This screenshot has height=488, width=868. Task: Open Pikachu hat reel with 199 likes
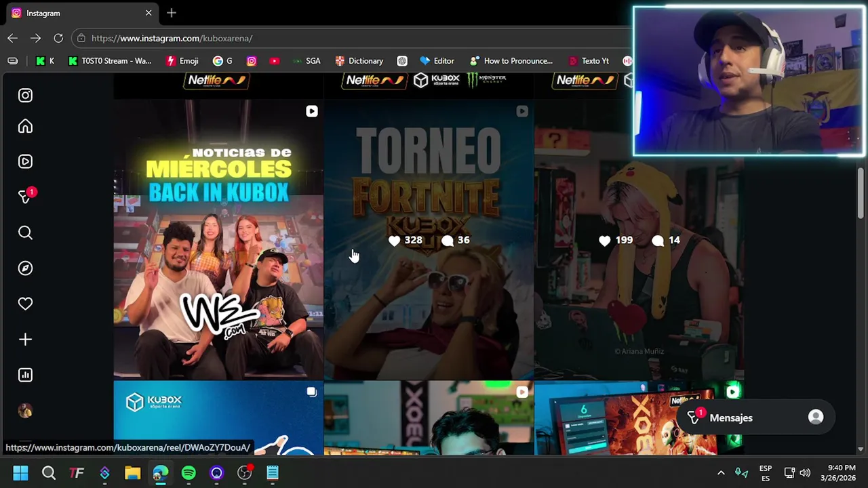click(x=639, y=240)
